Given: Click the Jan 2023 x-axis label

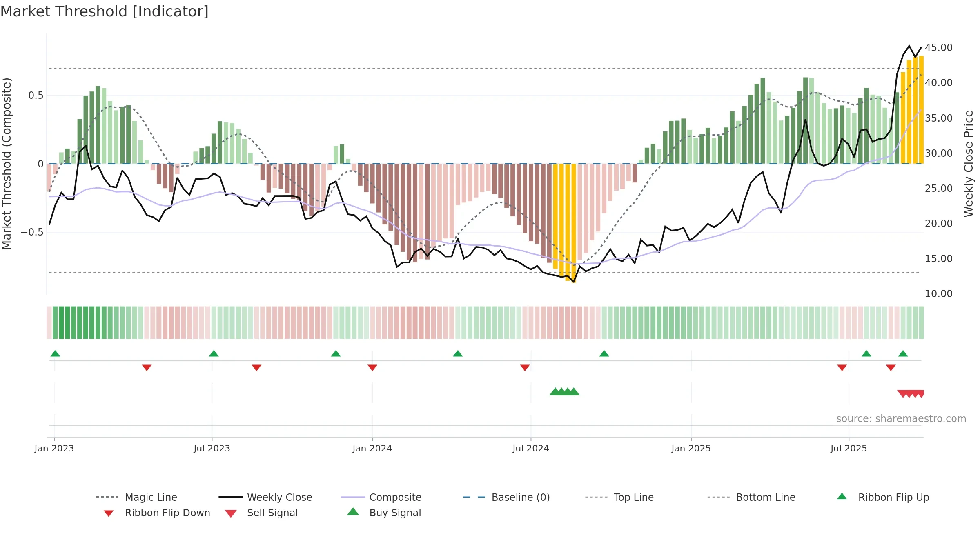Looking at the screenshot, I should coord(54,449).
